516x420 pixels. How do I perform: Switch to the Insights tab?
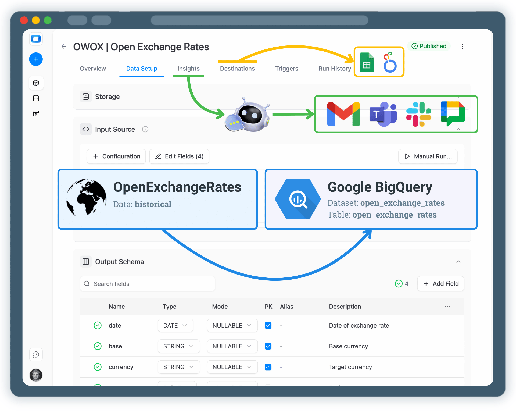(x=188, y=69)
